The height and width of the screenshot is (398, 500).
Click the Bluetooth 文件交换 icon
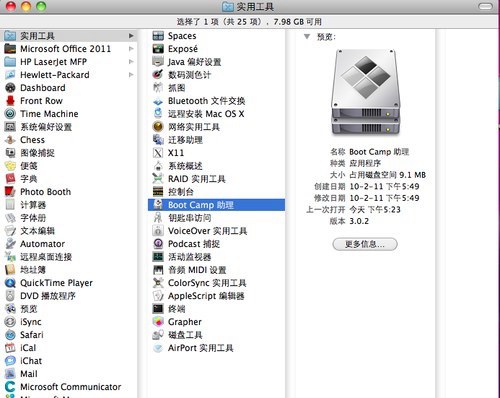click(x=158, y=101)
